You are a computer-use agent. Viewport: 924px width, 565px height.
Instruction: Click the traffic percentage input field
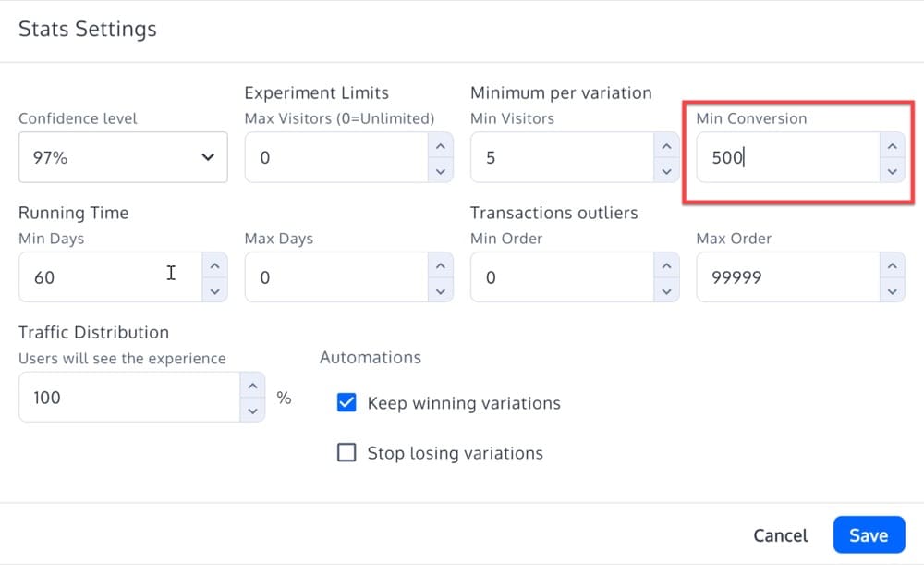[129, 397]
